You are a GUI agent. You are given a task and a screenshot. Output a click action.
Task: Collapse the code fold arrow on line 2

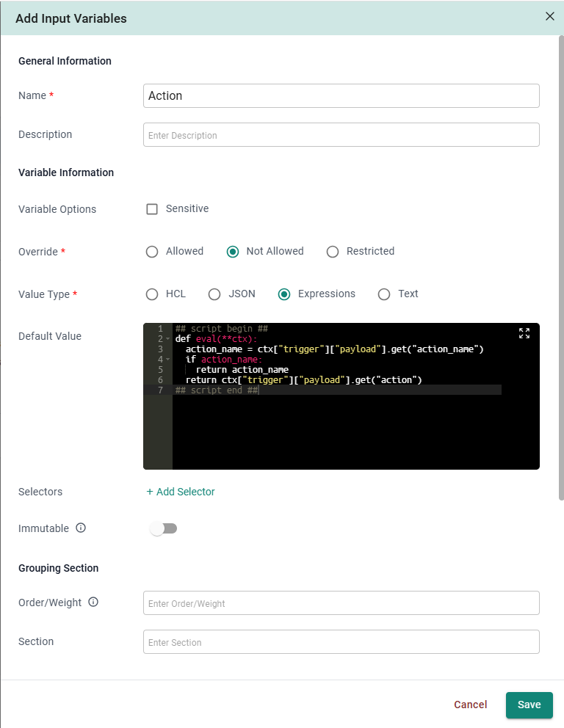pyautogui.click(x=168, y=339)
